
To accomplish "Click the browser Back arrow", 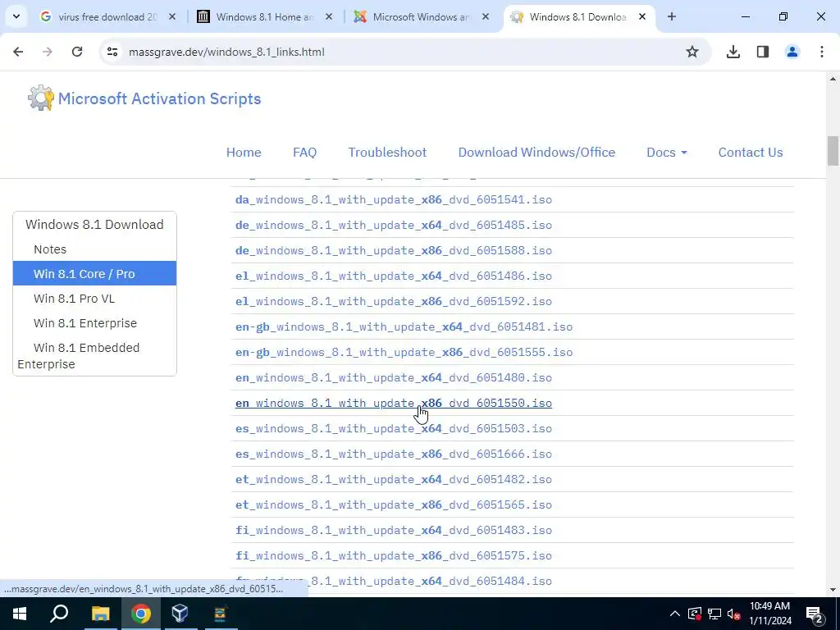I will pyautogui.click(x=18, y=52).
